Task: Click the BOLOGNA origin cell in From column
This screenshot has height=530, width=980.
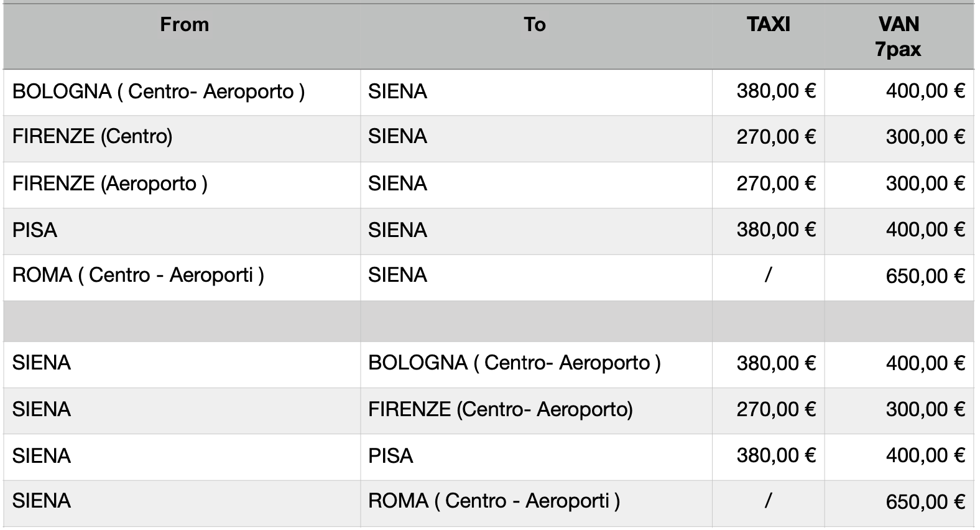Action: [159, 92]
